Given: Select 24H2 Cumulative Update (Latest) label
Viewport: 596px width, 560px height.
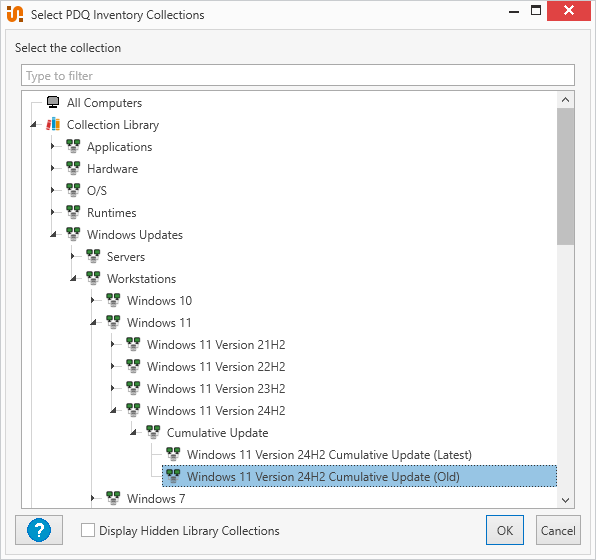Looking at the screenshot, I should (x=329, y=455).
